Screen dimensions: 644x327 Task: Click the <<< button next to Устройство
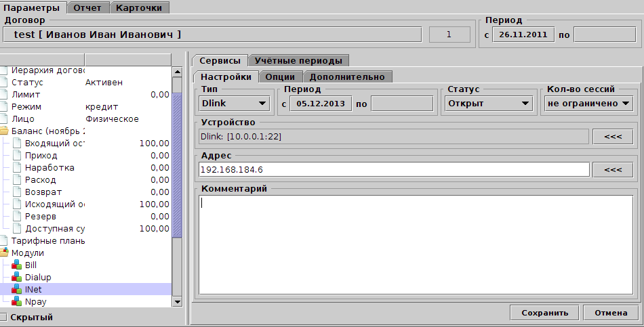click(612, 137)
